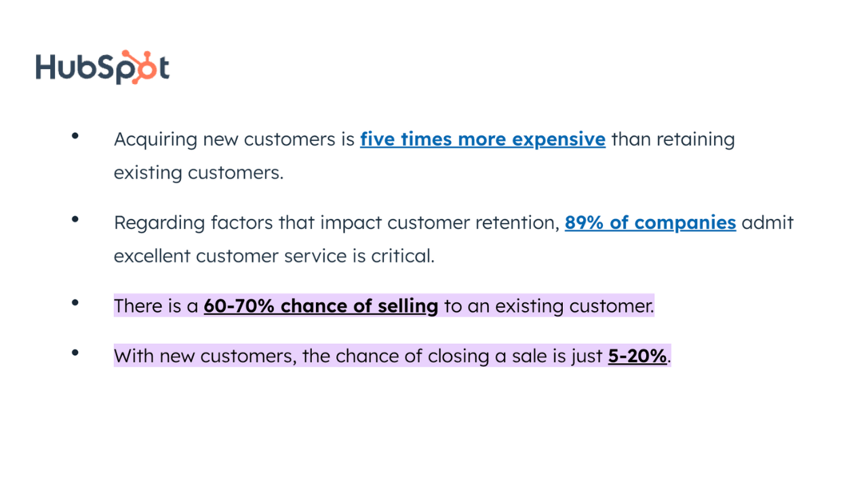Follow the "60-70% chance of selling" link
This screenshot has width=868, height=488.
pyautogui.click(x=321, y=306)
